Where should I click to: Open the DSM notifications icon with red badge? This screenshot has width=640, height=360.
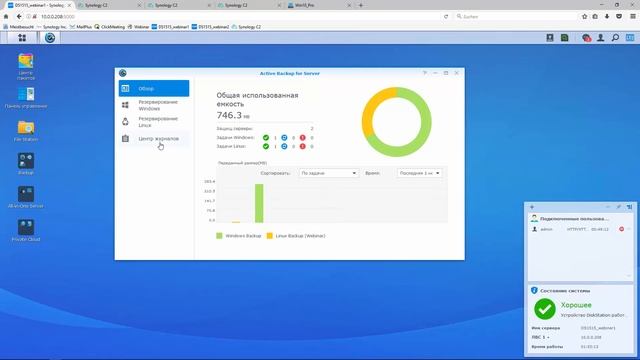(586, 38)
